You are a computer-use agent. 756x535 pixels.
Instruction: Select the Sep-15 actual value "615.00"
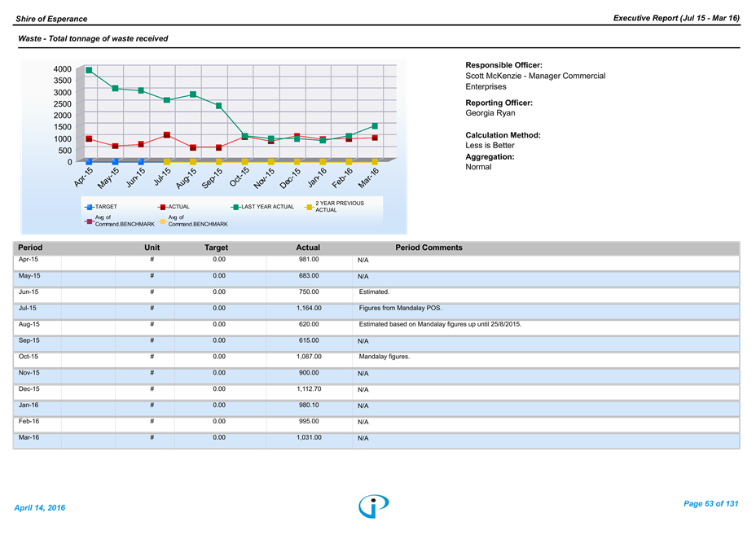(309, 340)
